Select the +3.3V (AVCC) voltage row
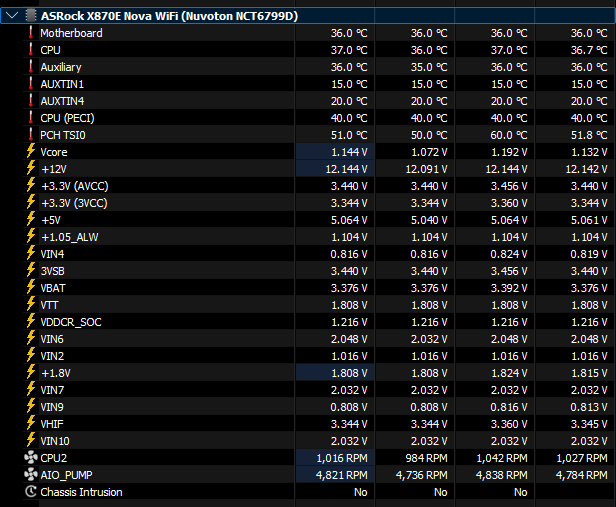This screenshot has width=616, height=507. pyautogui.click(x=76, y=186)
